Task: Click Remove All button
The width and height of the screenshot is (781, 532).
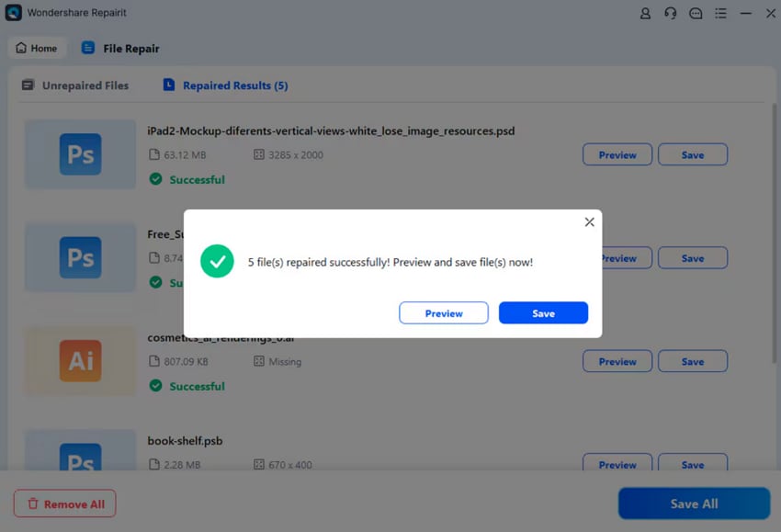Action: point(64,504)
